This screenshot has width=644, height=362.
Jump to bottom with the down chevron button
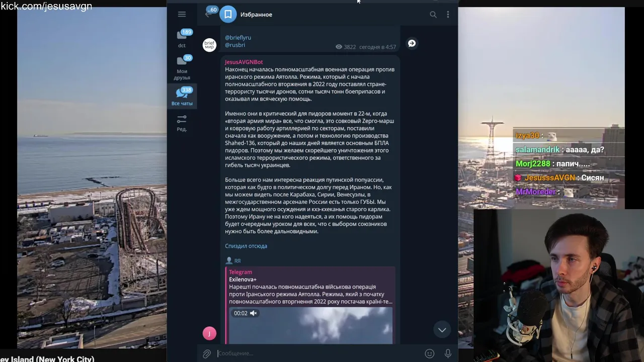pos(442,330)
